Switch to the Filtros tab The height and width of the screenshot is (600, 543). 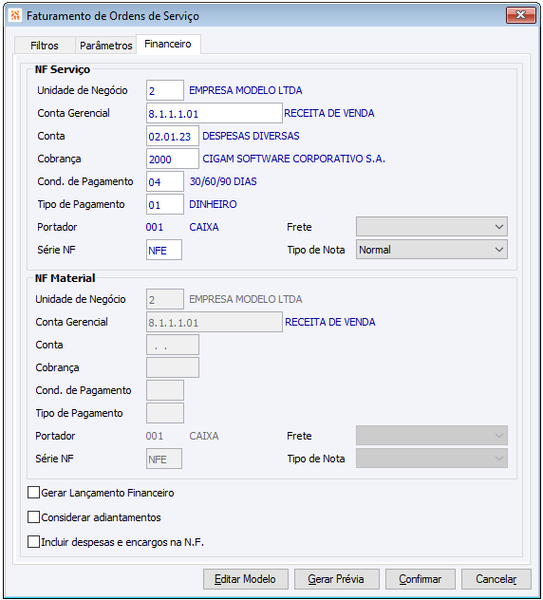44,46
